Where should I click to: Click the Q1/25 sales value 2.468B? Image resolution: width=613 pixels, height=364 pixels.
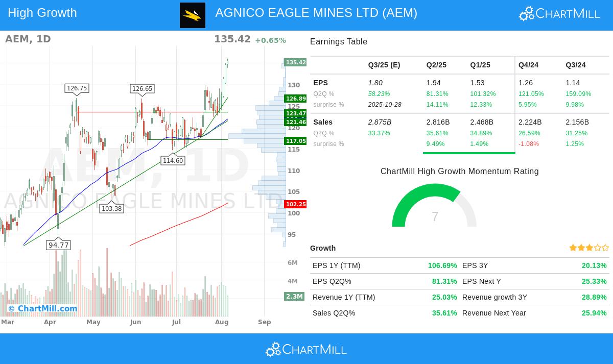tap(482, 122)
